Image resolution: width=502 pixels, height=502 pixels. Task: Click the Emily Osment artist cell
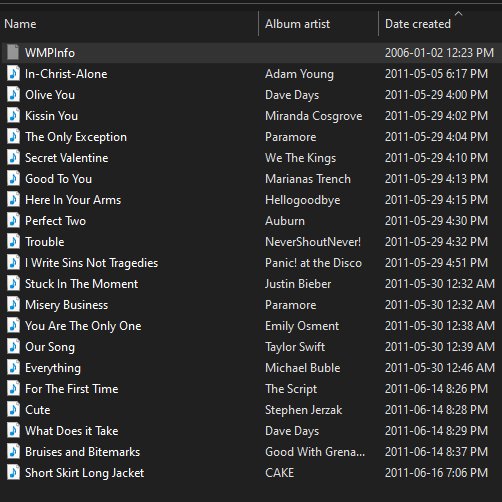[x=302, y=326]
